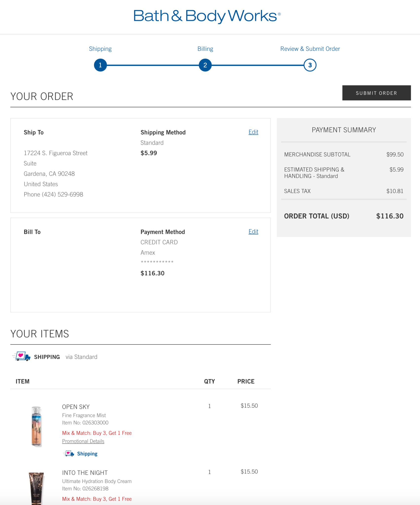
Task: Click the shipping truck icon beside SHIPPING heading
Action: tap(22, 357)
